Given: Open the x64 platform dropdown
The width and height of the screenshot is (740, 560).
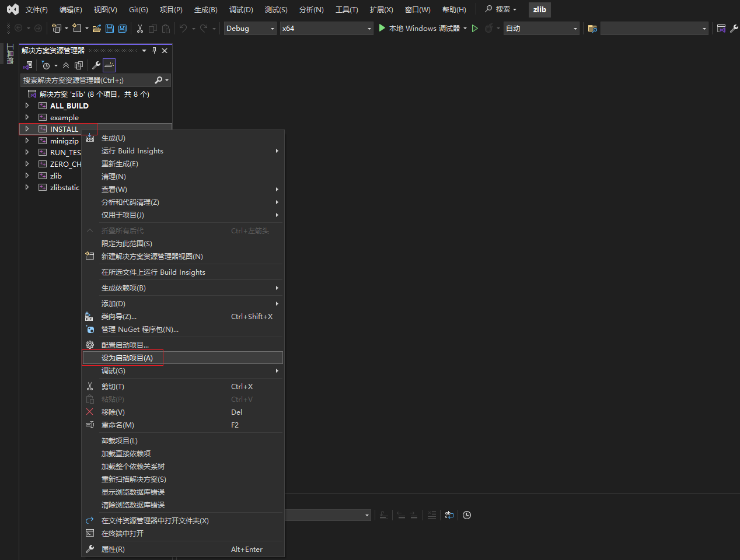Looking at the screenshot, I should click(x=326, y=29).
